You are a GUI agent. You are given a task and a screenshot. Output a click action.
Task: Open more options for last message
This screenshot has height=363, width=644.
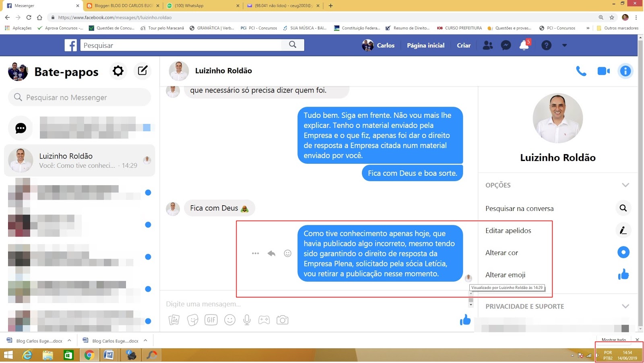255,254
